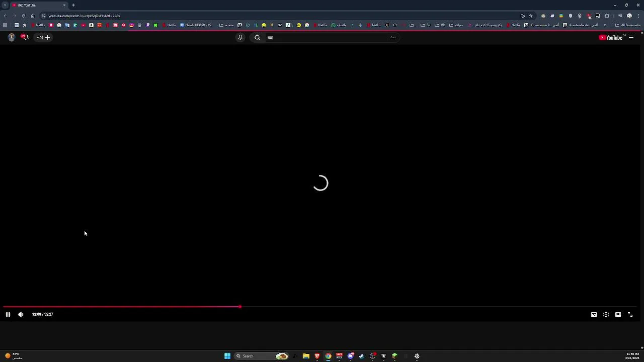Open the All Bookmarks folder

point(628,25)
